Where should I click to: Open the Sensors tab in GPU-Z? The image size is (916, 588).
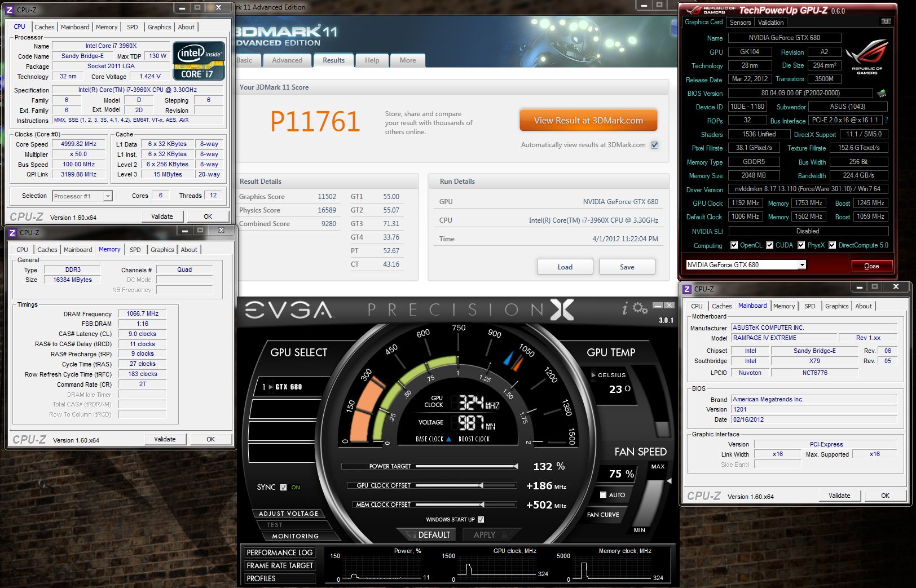point(740,23)
